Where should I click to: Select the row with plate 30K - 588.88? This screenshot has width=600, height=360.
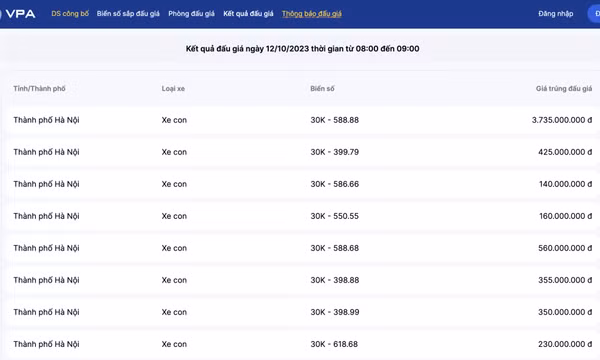[303, 120]
